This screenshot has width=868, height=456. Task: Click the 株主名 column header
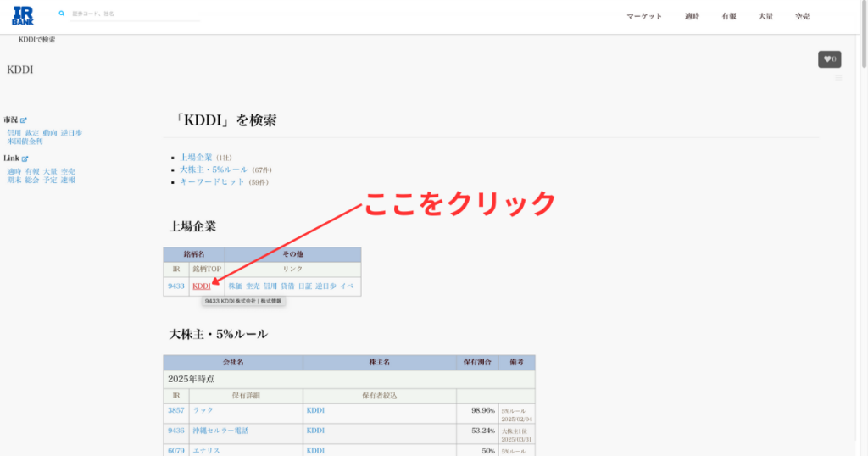[380, 363]
